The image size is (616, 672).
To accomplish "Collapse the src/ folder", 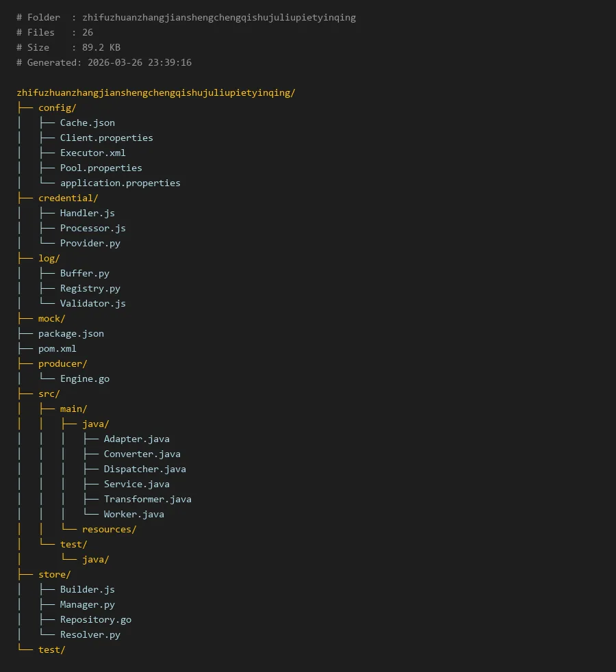I will [x=49, y=393].
